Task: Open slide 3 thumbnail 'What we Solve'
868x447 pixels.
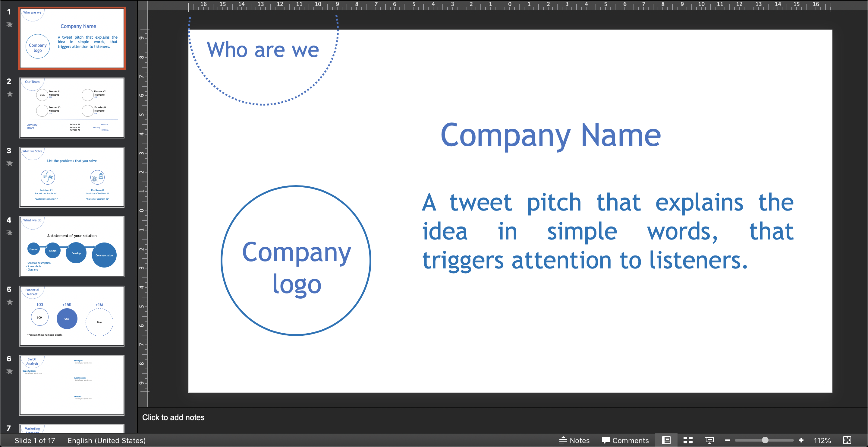Action: pyautogui.click(x=72, y=177)
